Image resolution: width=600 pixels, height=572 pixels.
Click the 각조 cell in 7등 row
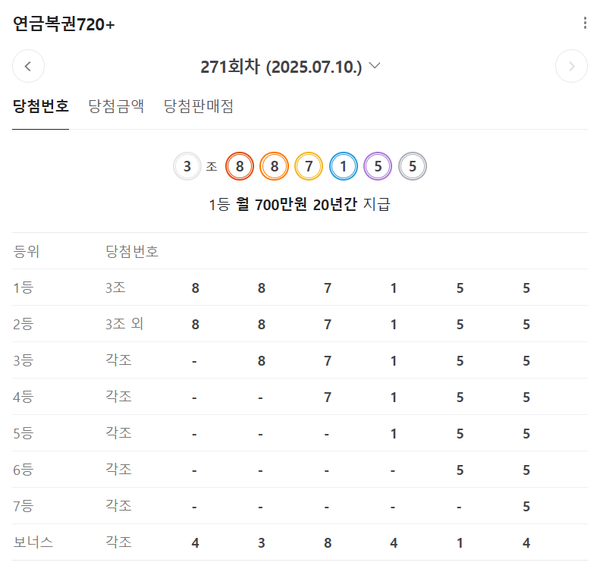click(x=118, y=506)
